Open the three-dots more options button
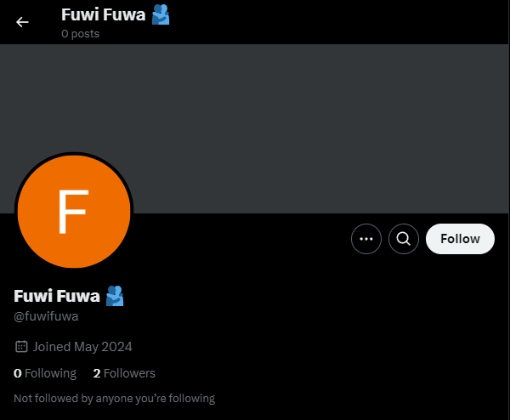The width and height of the screenshot is (510, 420). click(x=366, y=239)
